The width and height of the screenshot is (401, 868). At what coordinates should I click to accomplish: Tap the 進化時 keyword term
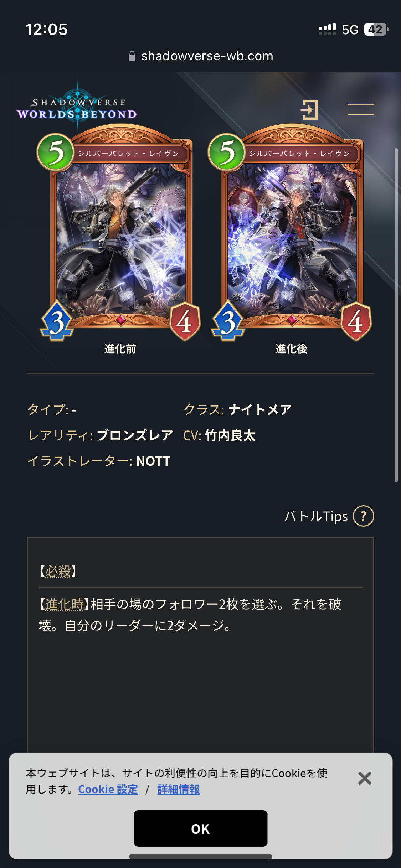pos(65,604)
